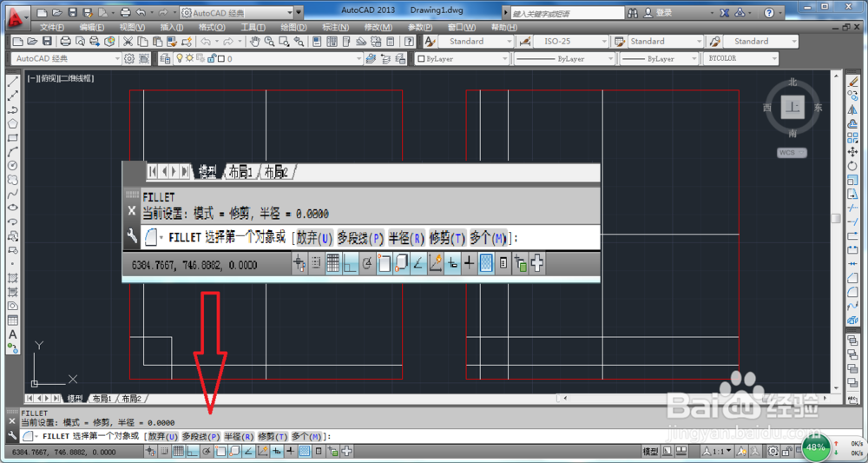This screenshot has height=463, width=868.
Task: Toggle Transparency display in status bar
Action: [305, 452]
